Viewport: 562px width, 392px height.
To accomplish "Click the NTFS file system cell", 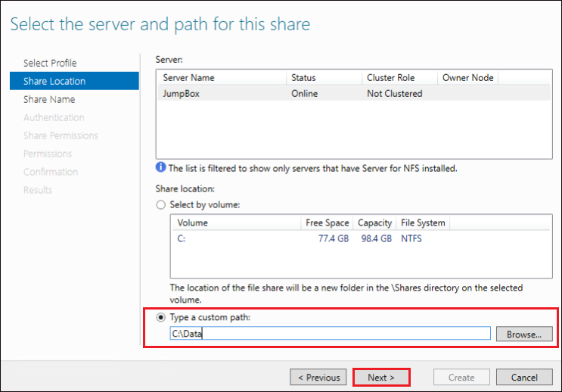I will (411, 238).
